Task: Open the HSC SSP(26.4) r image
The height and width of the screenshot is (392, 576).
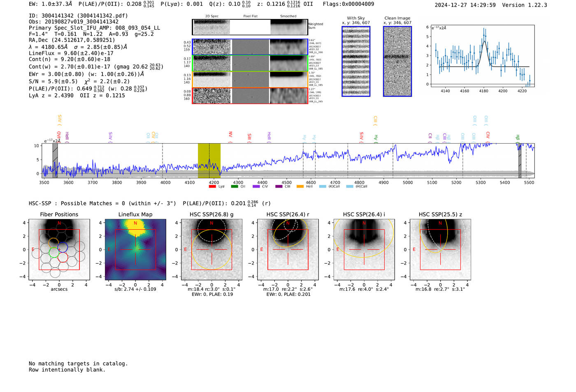Action: [288, 250]
